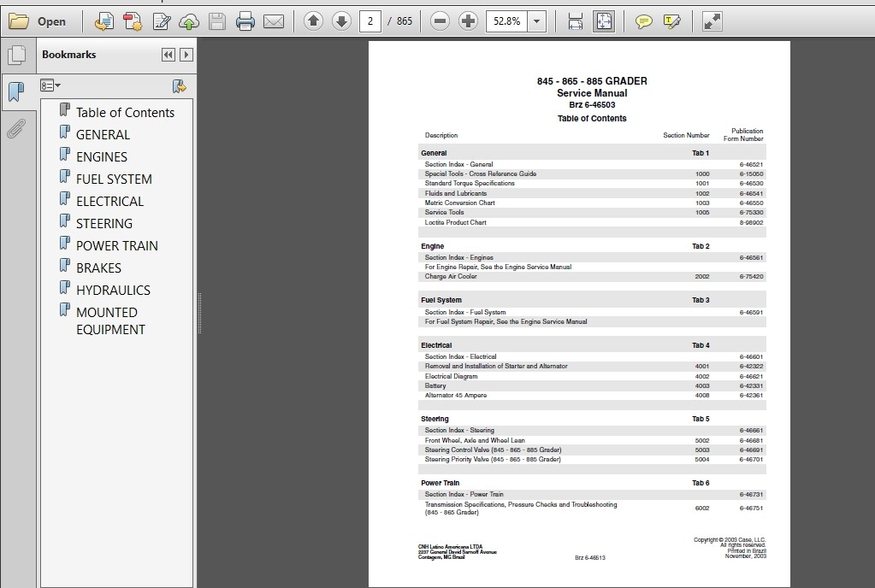Click the 'Power Train' section heading
Image resolution: width=875 pixels, height=588 pixels.
tap(440, 483)
